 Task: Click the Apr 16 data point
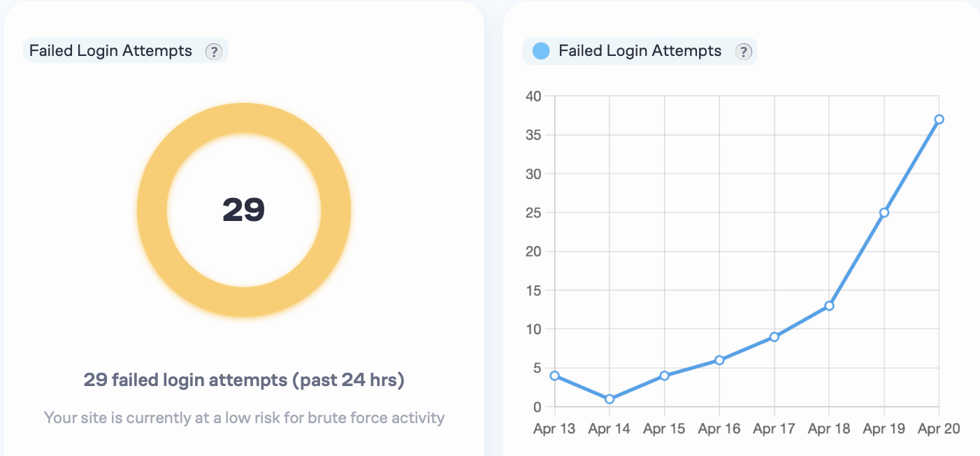[x=719, y=360]
